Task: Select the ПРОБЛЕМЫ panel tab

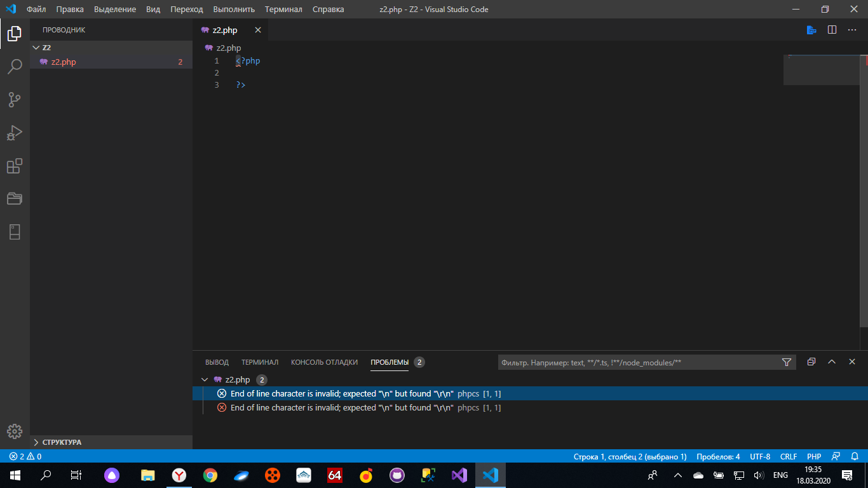Action: [x=390, y=362]
